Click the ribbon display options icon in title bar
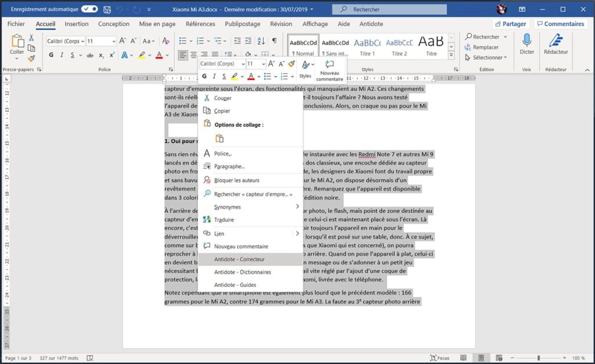595x364 pixels. click(x=522, y=9)
